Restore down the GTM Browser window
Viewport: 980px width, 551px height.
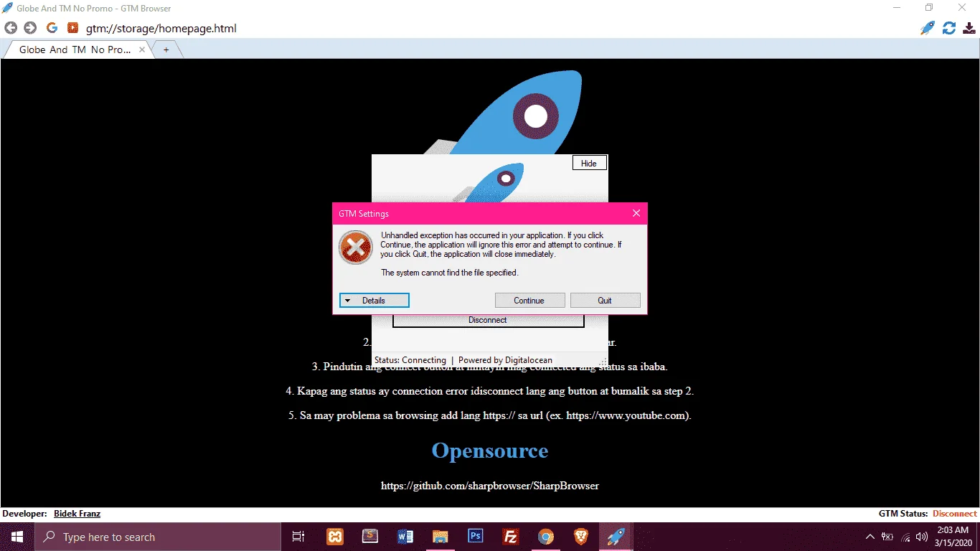pos(929,8)
